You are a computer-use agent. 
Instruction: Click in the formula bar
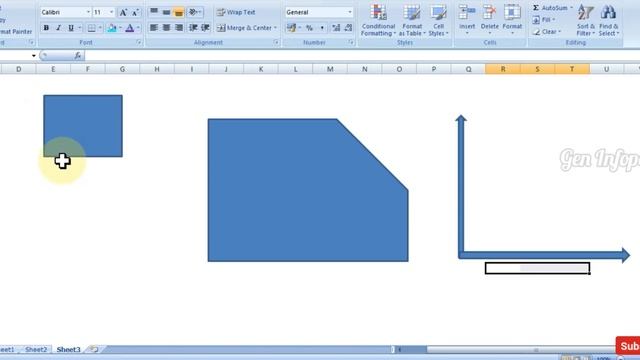[362, 56]
